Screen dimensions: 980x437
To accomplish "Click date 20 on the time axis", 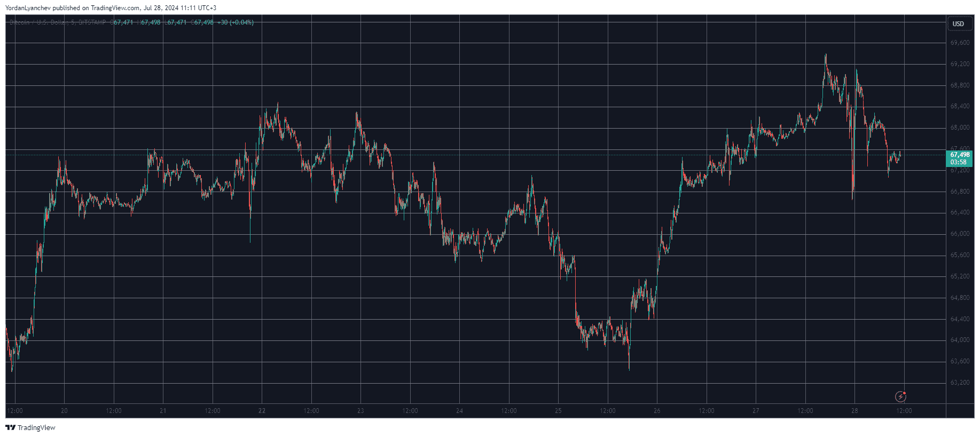I will click(x=64, y=411).
